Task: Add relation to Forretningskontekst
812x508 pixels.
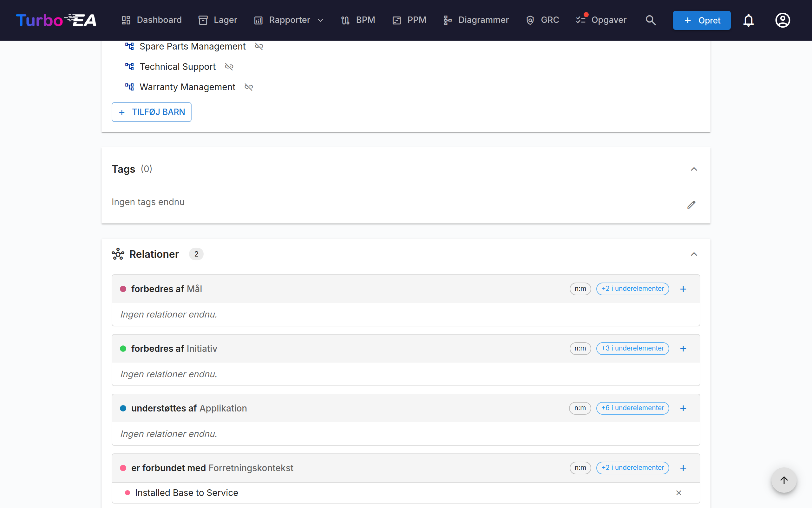Action: click(x=683, y=468)
